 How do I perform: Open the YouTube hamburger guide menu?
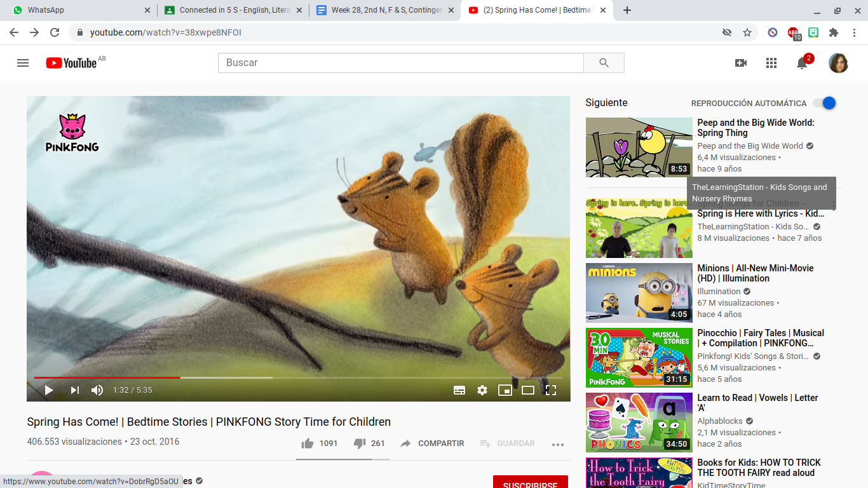[x=23, y=63]
